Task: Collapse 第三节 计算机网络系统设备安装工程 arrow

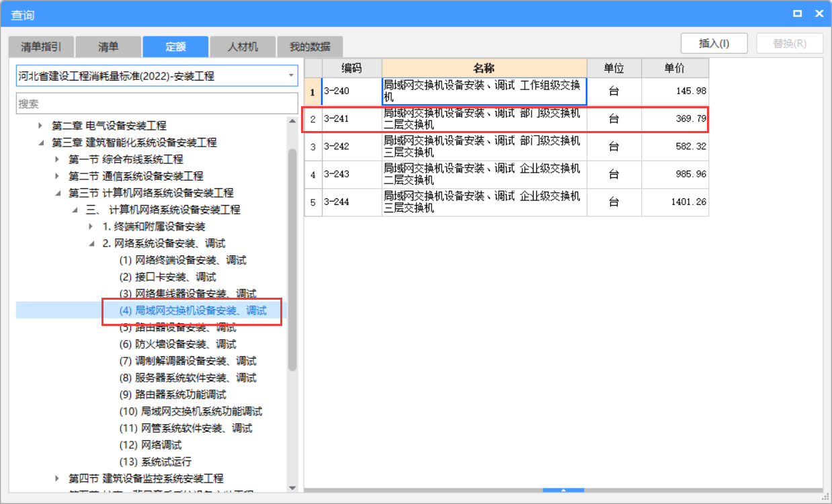Action: click(57, 193)
